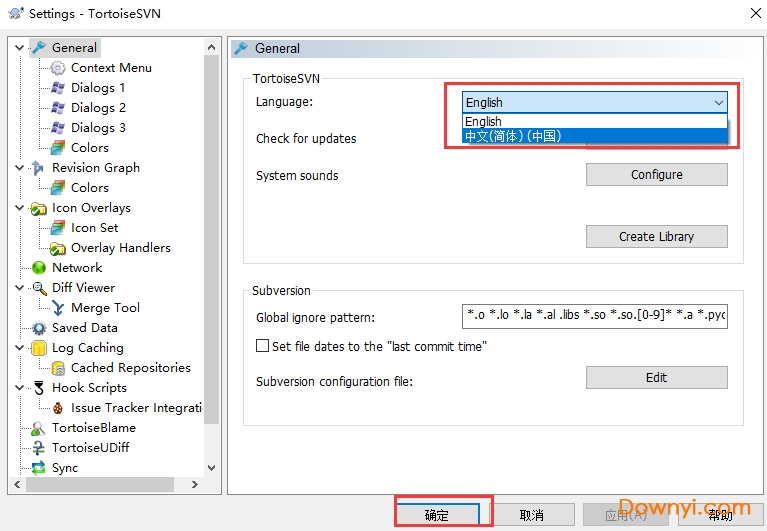Click the Issue Tracker Integration bug icon
The width and height of the screenshot is (767, 531).
[x=58, y=408]
